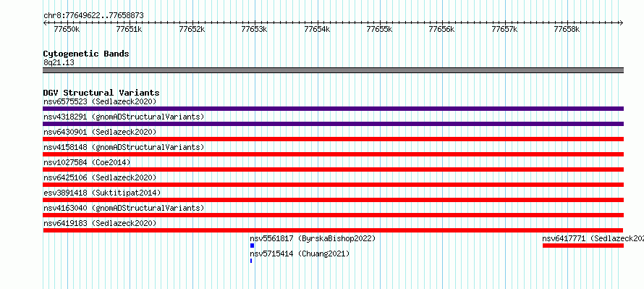Click the purple bar under nsv4318291

point(333,124)
